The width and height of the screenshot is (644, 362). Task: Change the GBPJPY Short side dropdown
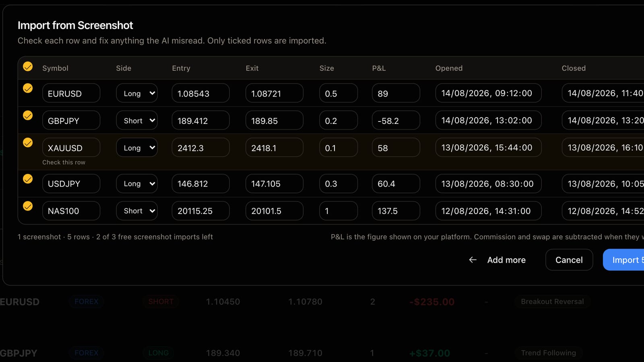point(137,120)
